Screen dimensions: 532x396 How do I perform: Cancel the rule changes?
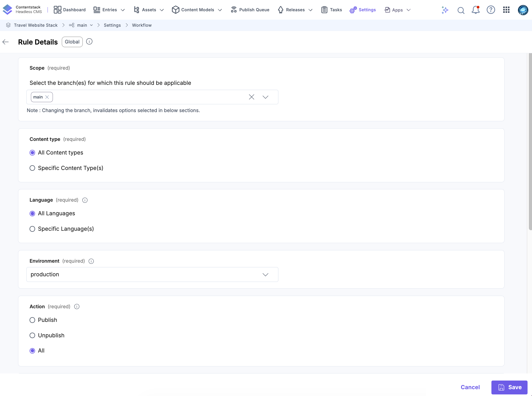470,387
